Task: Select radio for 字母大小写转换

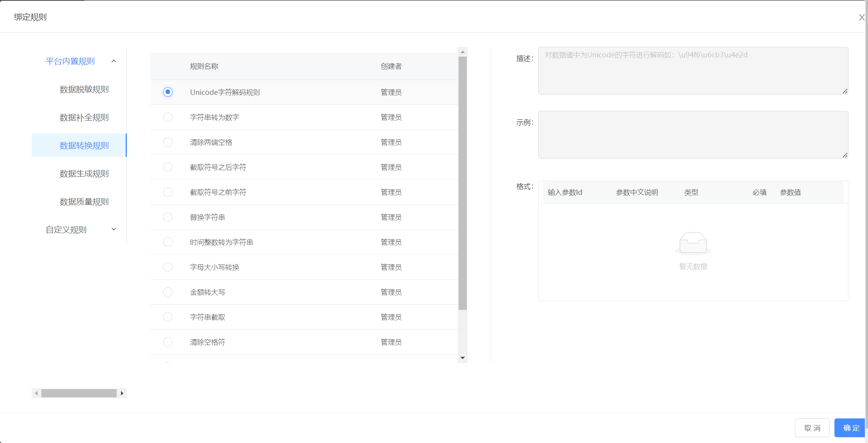Action: click(x=168, y=267)
